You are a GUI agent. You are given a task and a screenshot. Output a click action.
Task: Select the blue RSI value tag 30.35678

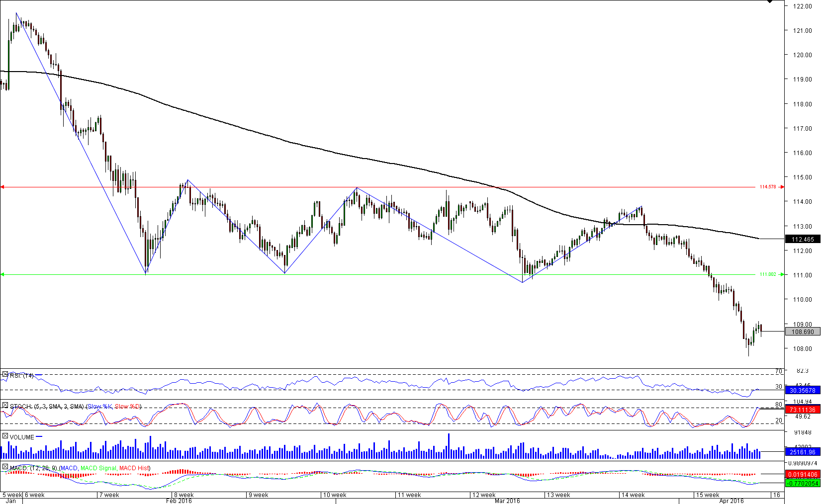(x=803, y=391)
